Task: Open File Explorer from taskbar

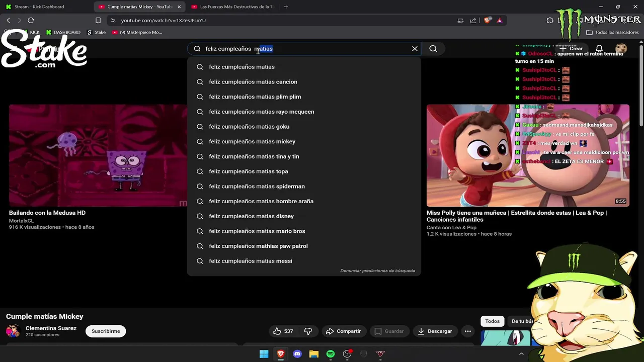Action: click(314, 354)
